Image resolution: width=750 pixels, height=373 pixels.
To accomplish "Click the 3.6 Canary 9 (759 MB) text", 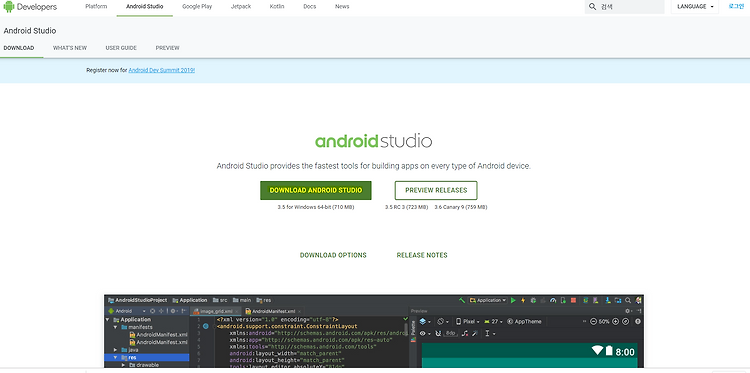I will [x=461, y=208].
